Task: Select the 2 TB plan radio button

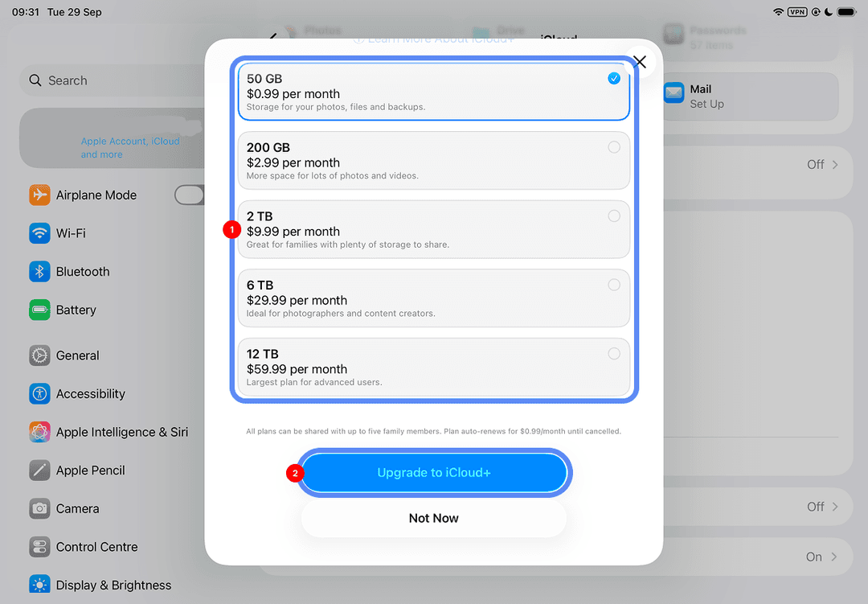Action: (x=614, y=216)
